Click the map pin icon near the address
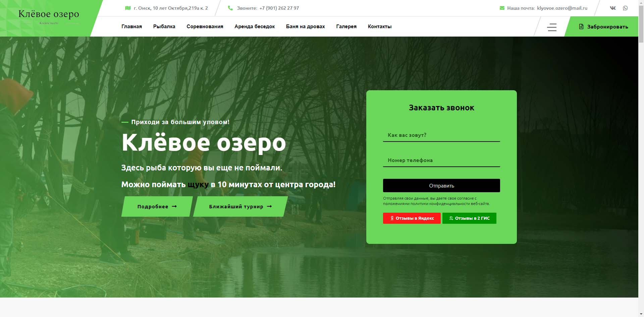Image resolution: width=644 pixels, height=317 pixels. pos(127,7)
